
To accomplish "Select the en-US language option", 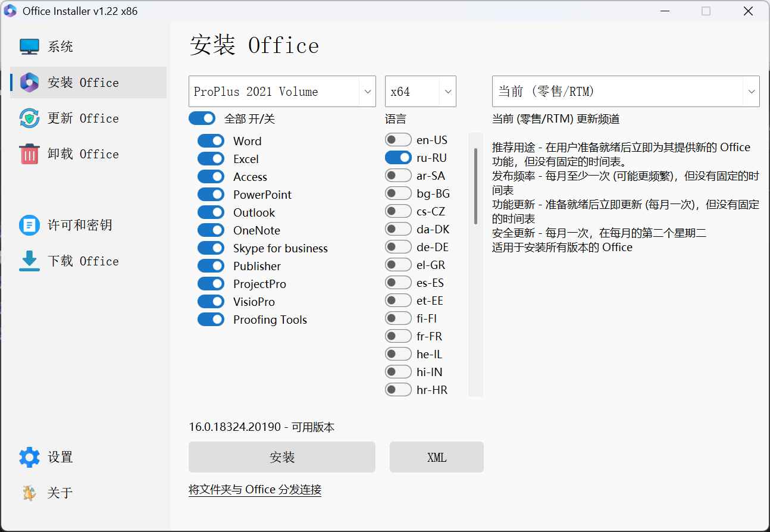I will click(397, 139).
